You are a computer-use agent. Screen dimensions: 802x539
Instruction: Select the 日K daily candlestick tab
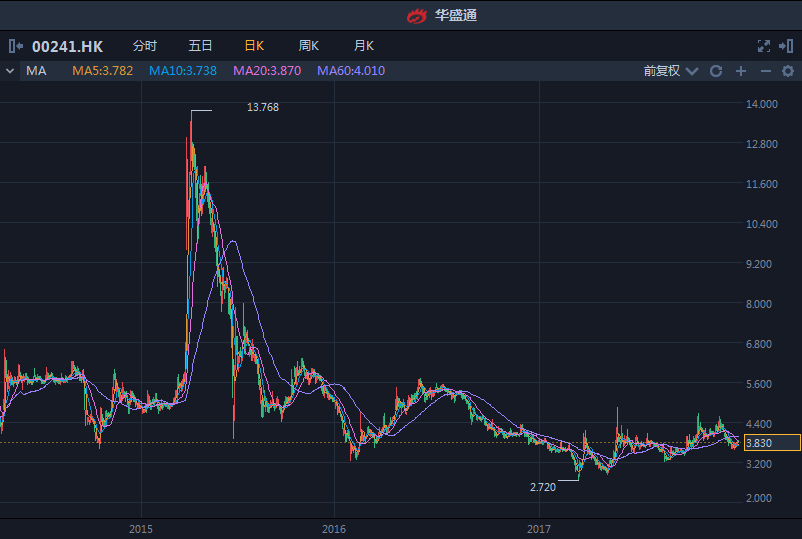click(x=254, y=46)
